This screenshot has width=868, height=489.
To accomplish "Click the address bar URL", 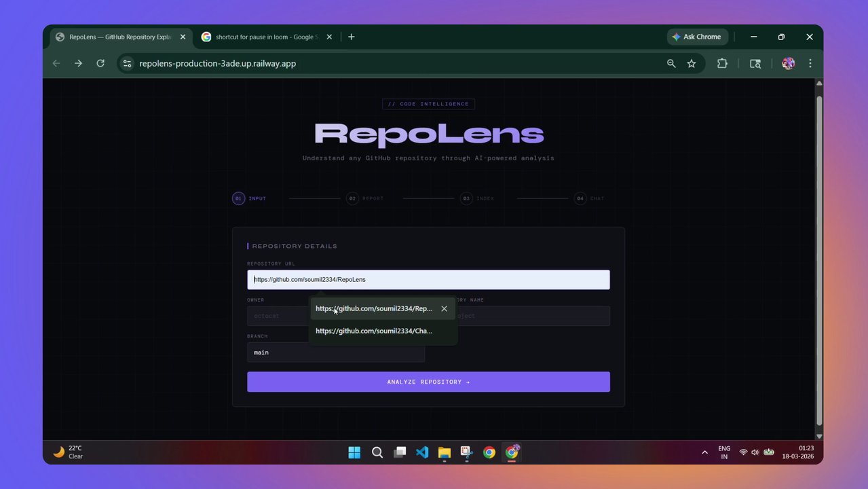I will [x=217, y=63].
